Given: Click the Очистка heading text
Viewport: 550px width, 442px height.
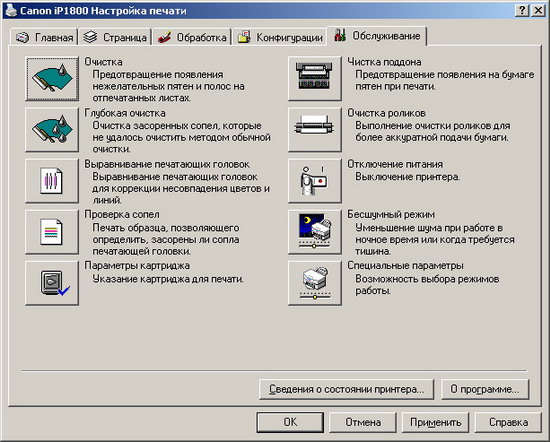Looking at the screenshot, I should (x=103, y=62).
